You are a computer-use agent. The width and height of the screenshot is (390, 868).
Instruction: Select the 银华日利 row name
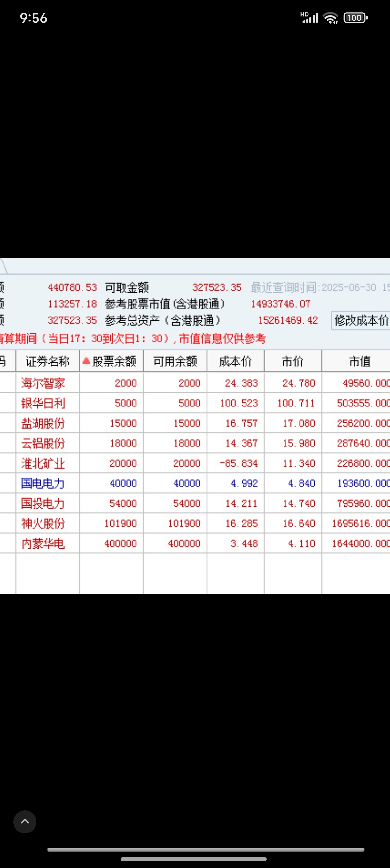pos(43,403)
